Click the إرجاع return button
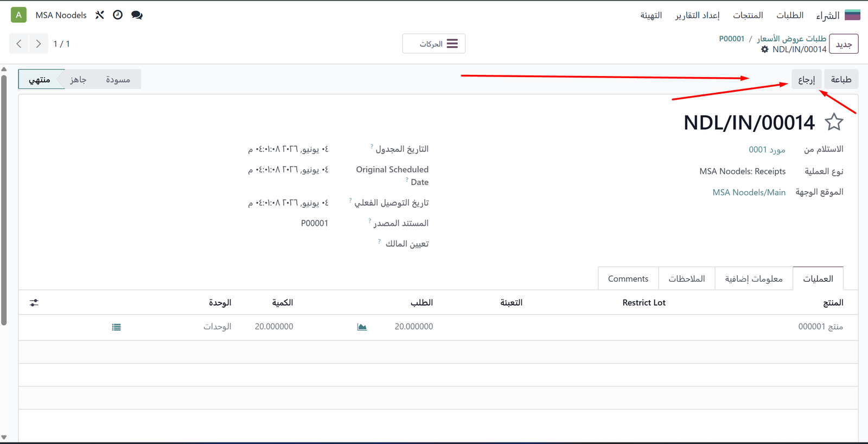The image size is (868, 444). coord(806,80)
